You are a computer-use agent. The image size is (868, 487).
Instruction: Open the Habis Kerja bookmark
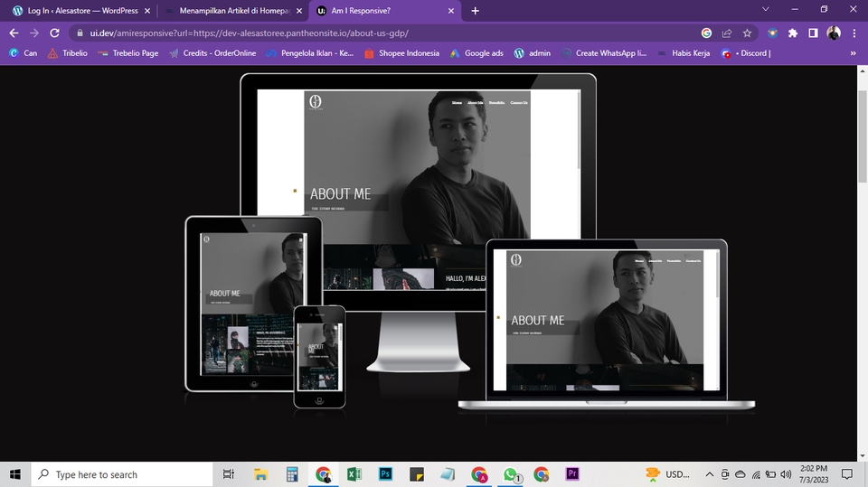(684, 53)
